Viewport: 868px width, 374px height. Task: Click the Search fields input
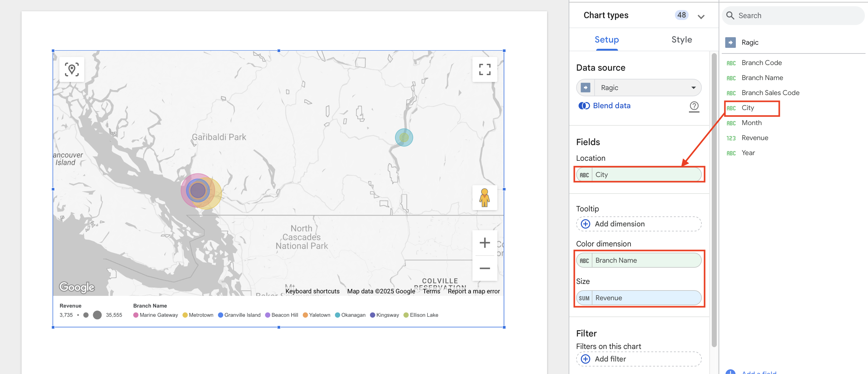(793, 16)
